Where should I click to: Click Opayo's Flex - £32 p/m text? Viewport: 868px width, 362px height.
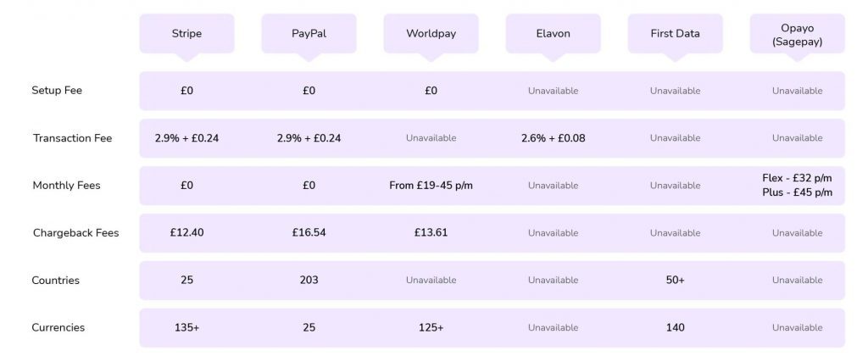click(797, 178)
